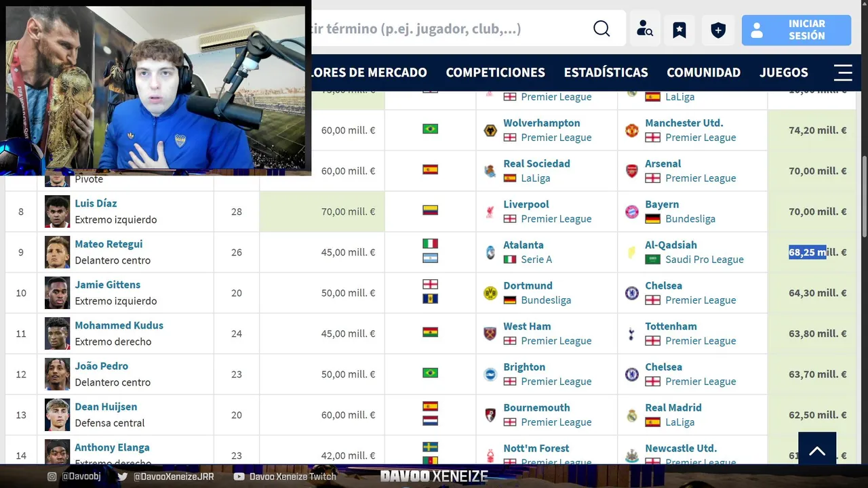Click the Brazil flag in Wolverhampton row
The image size is (868, 488).
click(x=430, y=129)
